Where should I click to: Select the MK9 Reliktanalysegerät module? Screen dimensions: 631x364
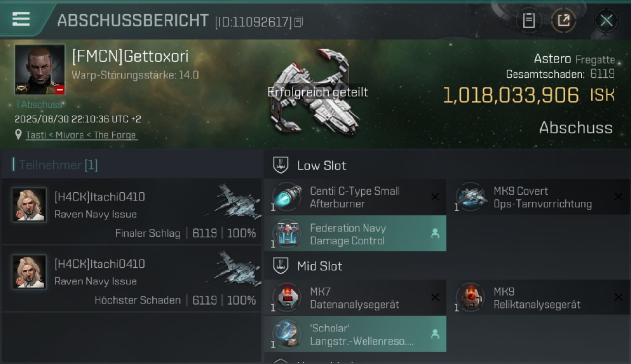tap(539, 298)
